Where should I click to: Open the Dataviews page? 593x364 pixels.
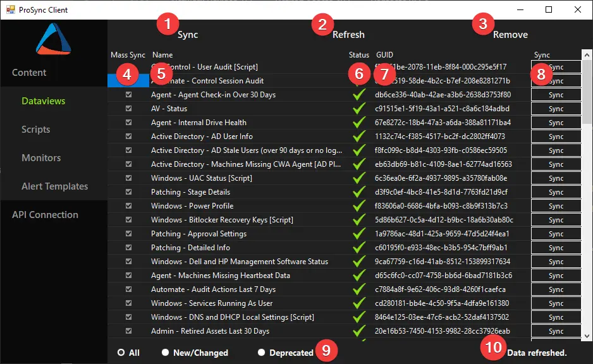pyautogui.click(x=44, y=101)
